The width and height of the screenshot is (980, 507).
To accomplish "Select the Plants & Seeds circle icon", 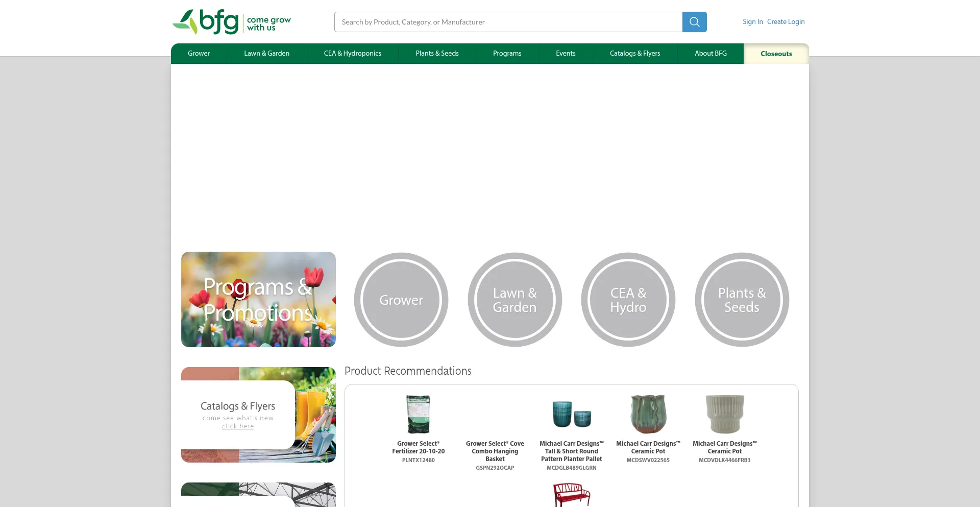I will pyautogui.click(x=742, y=300).
